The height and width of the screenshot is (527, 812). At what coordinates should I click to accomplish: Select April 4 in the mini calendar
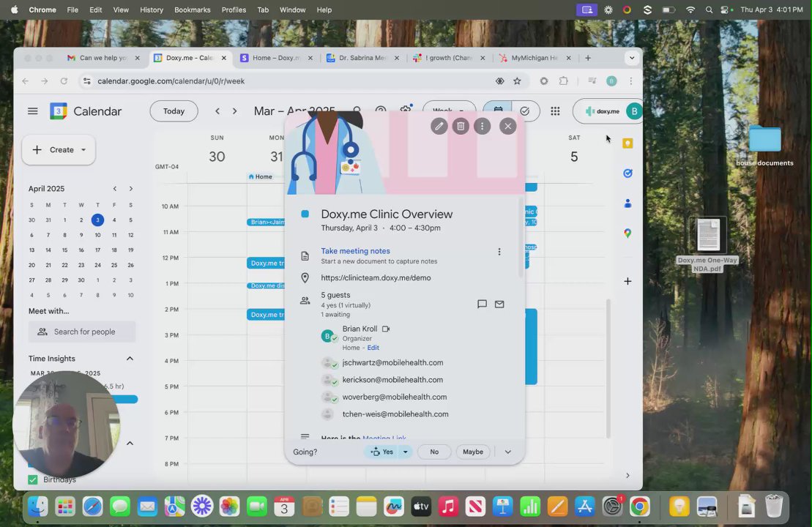point(114,220)
